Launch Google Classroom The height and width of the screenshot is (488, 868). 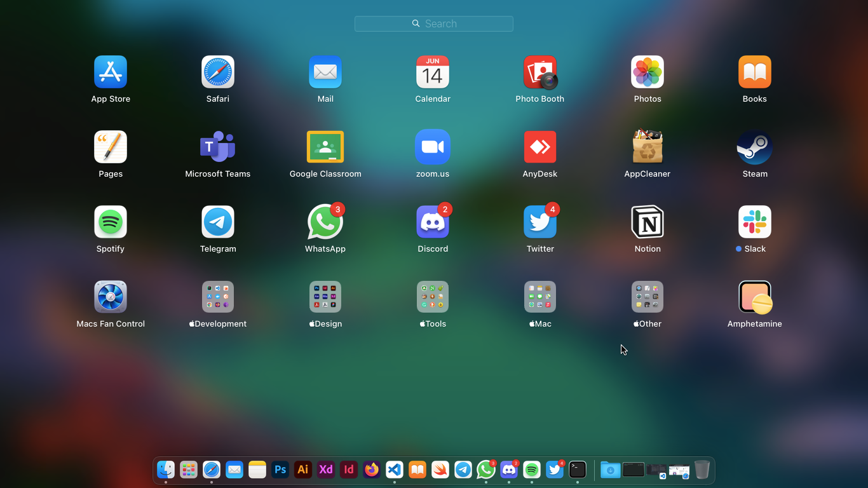(x=325, y=147)
